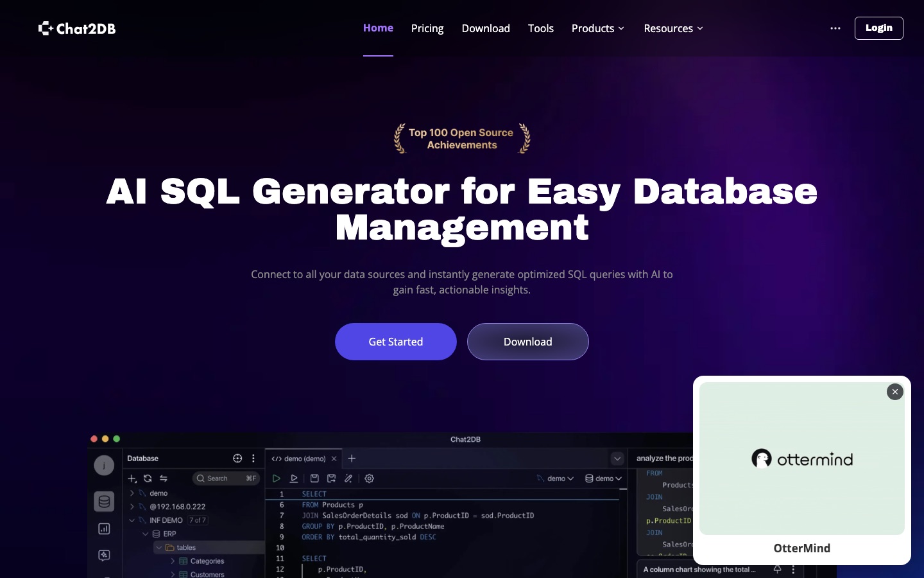
Task: Close the OtterMind popup card
Action: pos(895,392)
